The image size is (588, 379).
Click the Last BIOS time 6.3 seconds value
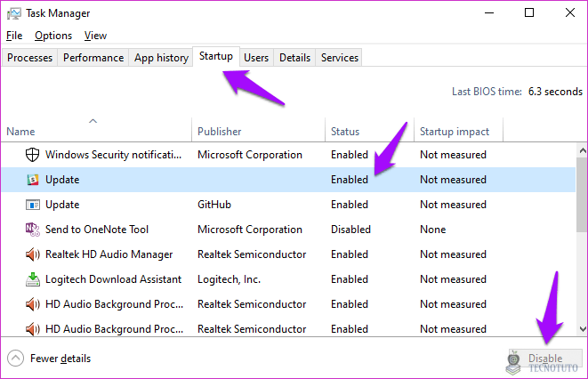coord(555,92)
